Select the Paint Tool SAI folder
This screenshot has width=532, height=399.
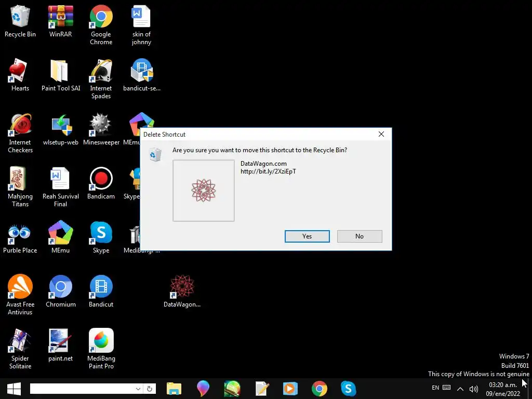pyautogui.click(x=60, y=75)
